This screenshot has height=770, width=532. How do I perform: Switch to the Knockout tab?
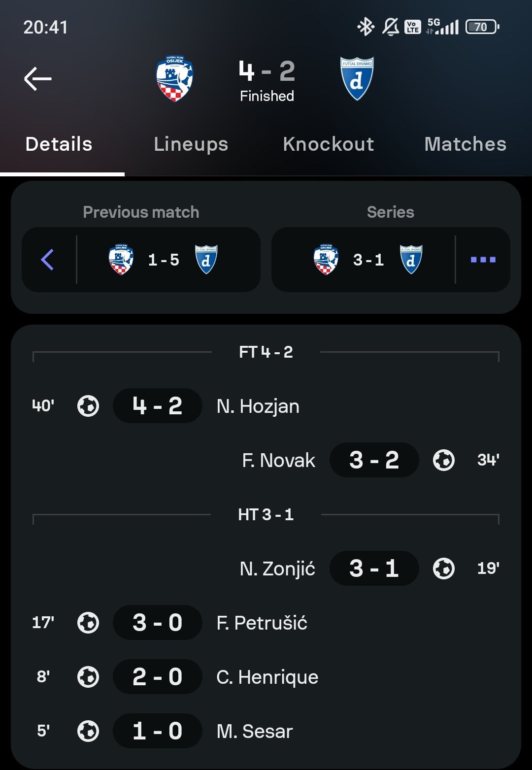point(329,144)
